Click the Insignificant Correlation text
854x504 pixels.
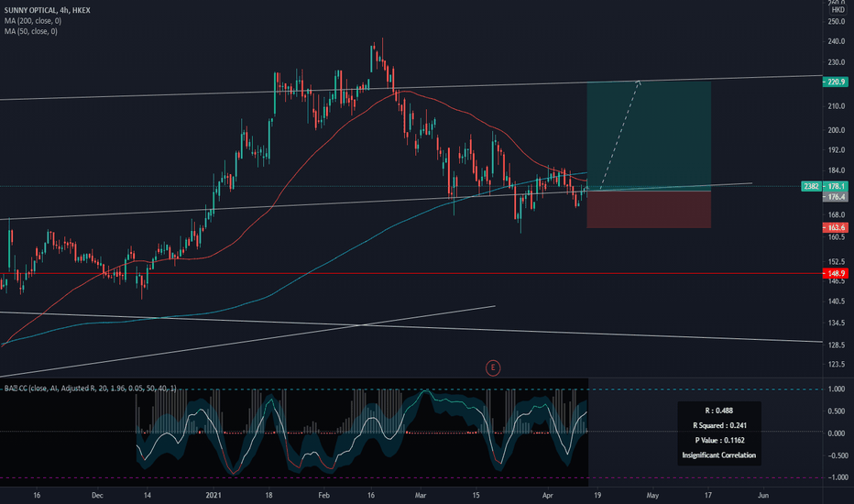[x=719, y=455]
